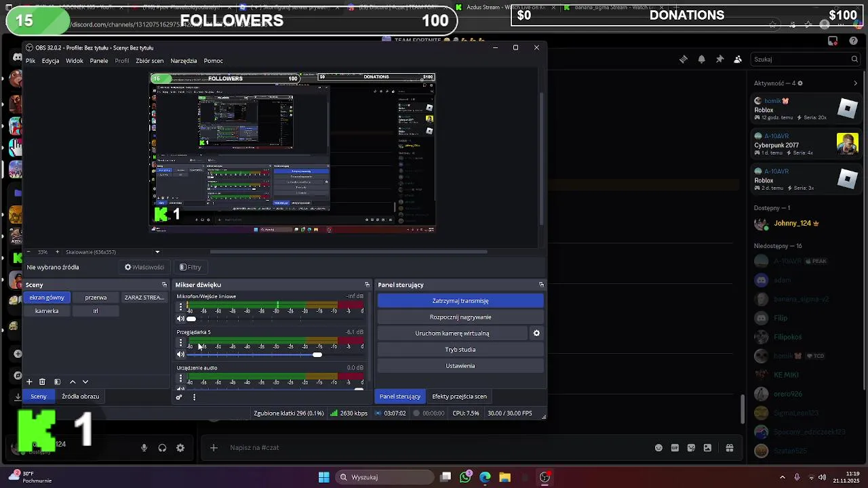The height and width of the screenshot is (488, 868).
Task: Open Discord emoji picker
Action: (658, 447)
